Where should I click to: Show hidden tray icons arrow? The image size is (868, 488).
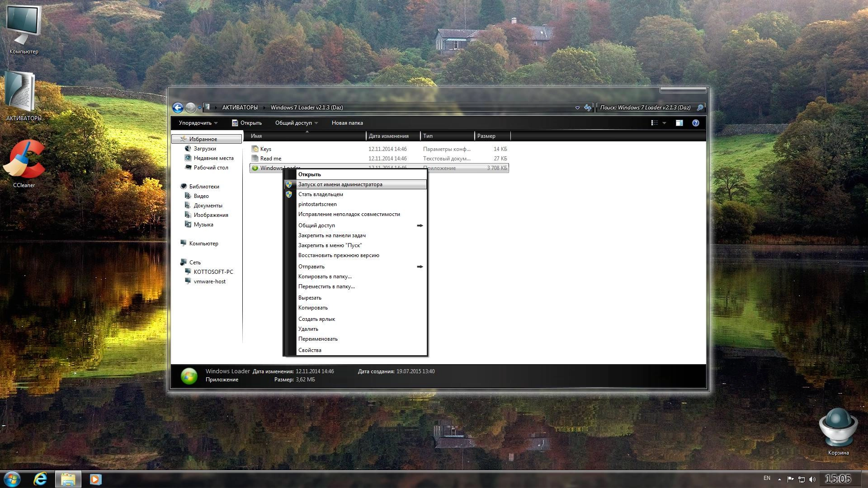(779, 479)
